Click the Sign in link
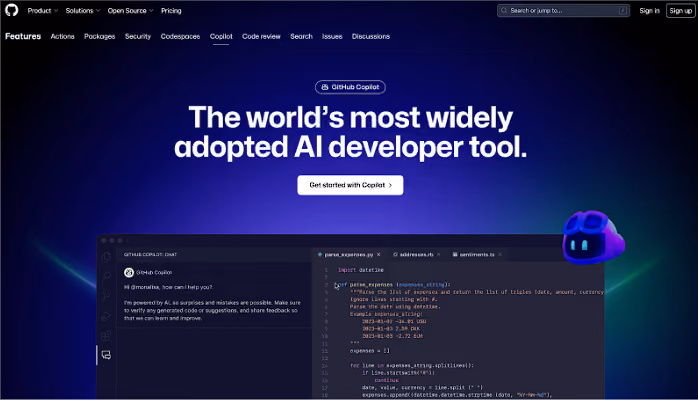This screenshot has width=698, height=400. coord(649,11)
